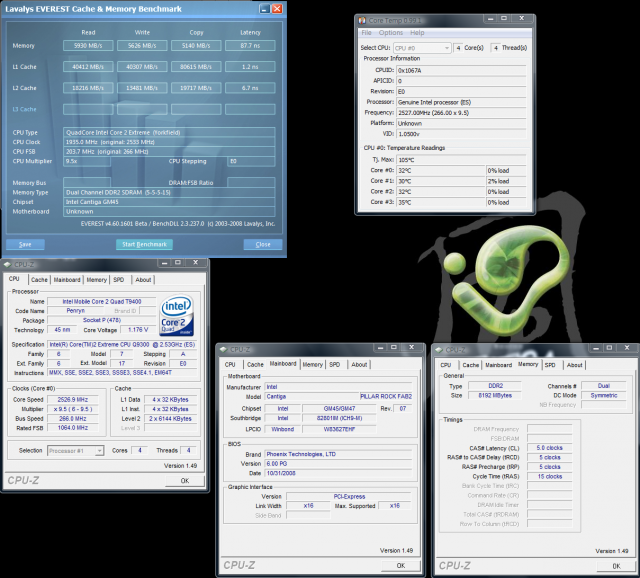The height and width of the screenshot is (578, 640).
Task: Click the CAS# Latency 5.0 clocks value
Action: 549,448
